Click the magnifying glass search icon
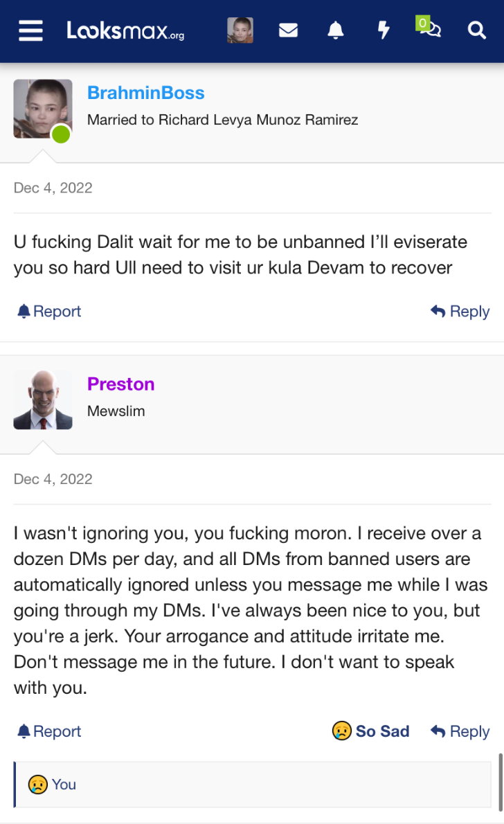Image resolution: width=504 pixels, height=824 pixels. tap(477, 30)
